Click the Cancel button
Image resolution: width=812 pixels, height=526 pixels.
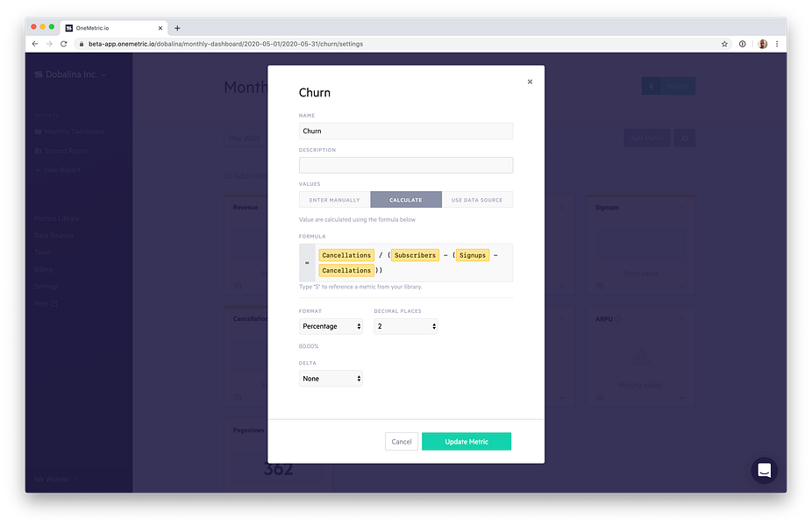click(x=402, y=442)
